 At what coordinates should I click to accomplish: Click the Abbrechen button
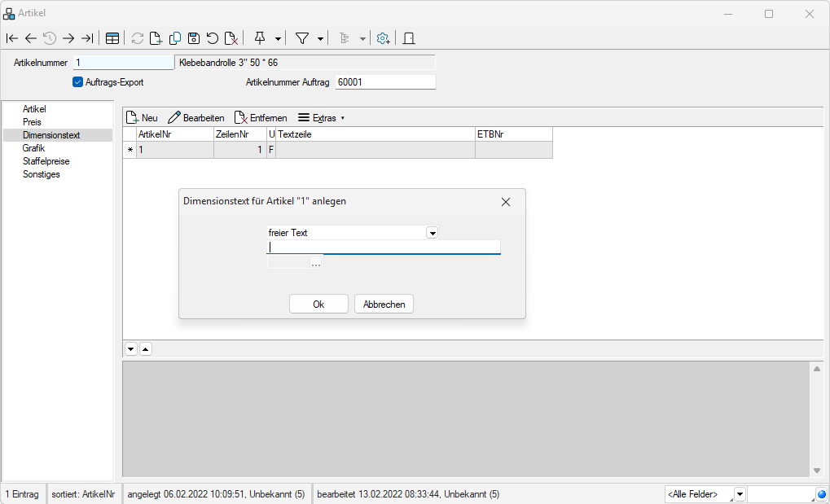click(x=384, y=304)
